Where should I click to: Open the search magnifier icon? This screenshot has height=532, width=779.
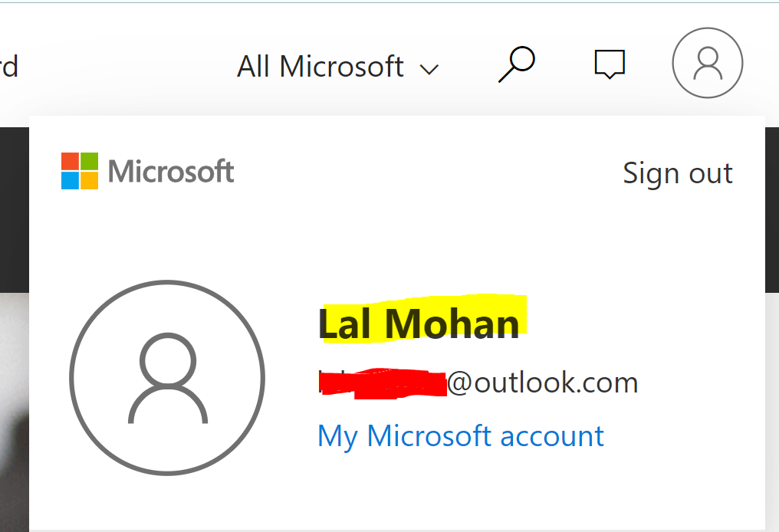pos(517,64)
